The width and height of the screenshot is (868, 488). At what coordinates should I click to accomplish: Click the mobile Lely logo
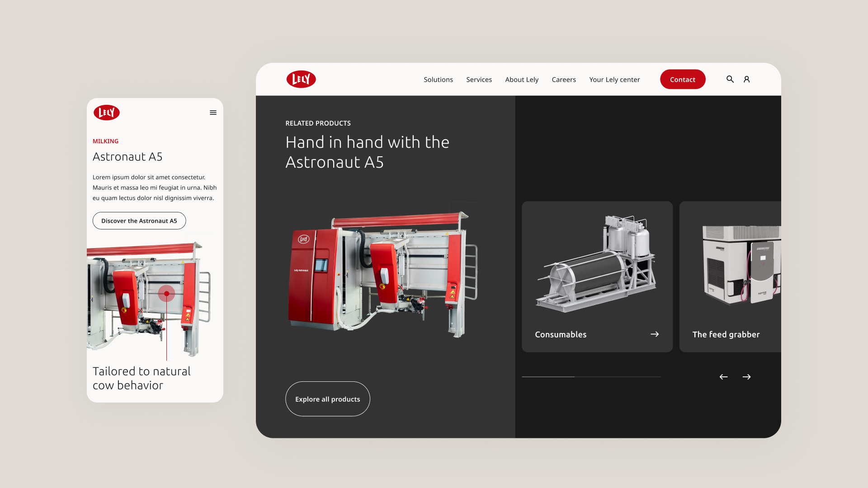coord(107,113)
